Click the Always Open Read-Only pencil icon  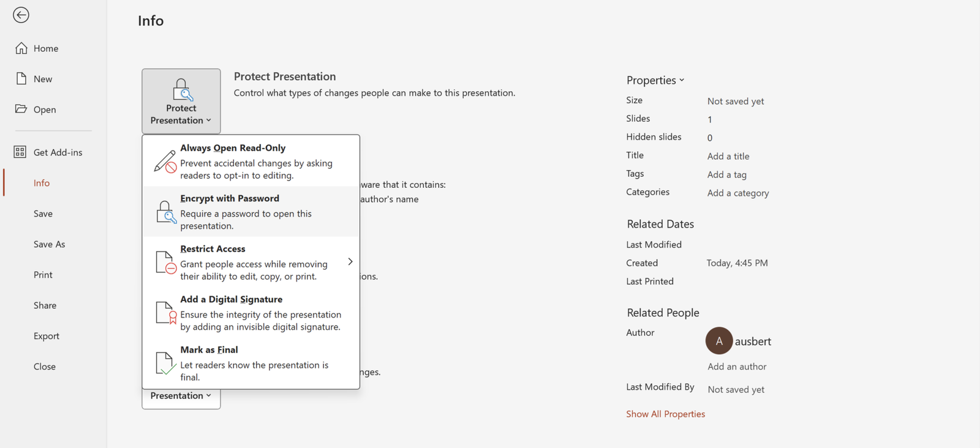164,161
